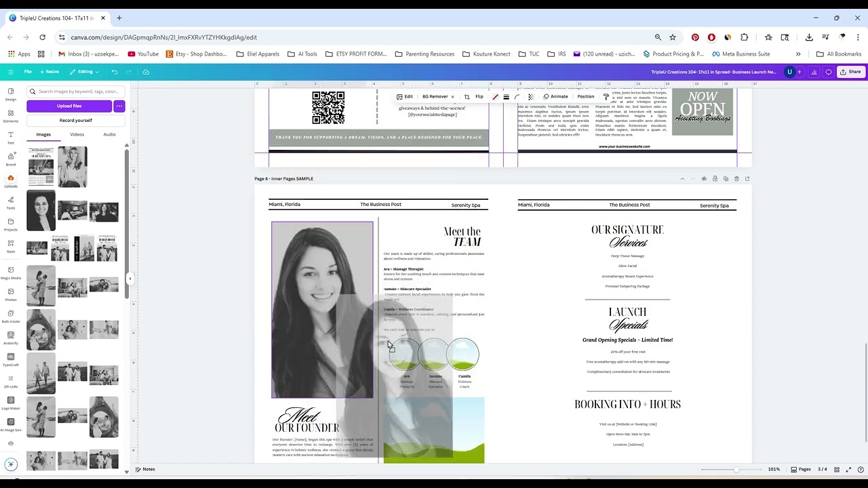
Task: Copy style with paint roller
Action: (606, 97)
